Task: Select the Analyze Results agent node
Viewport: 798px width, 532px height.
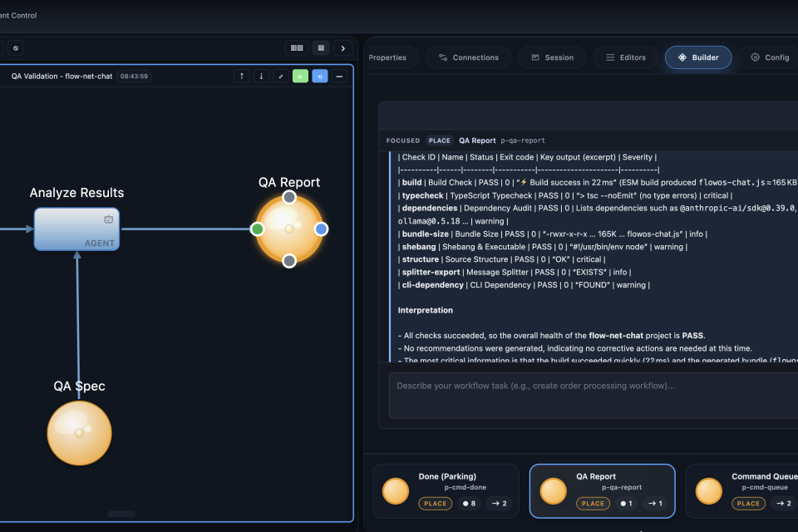Action: tap(76, 229)
